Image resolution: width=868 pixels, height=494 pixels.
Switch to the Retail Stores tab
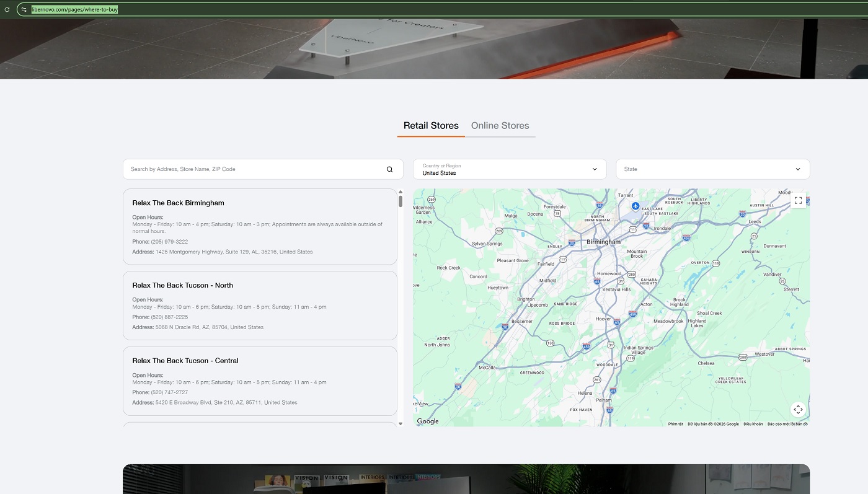tap(431, 126)
